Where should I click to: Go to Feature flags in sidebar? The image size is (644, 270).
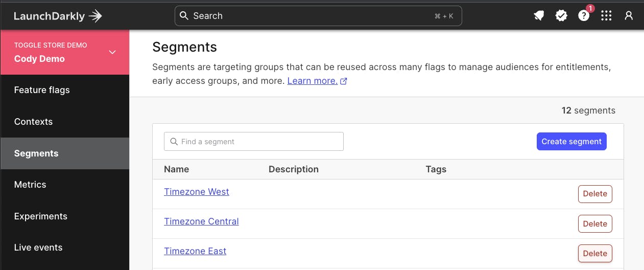pyautogui.click(x=42, y=90)
